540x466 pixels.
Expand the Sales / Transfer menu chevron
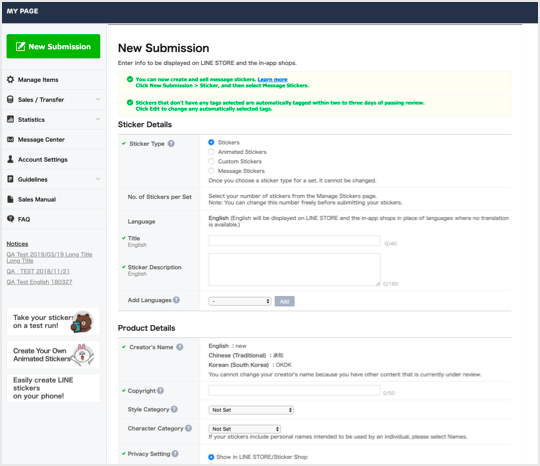pos(98,99)
